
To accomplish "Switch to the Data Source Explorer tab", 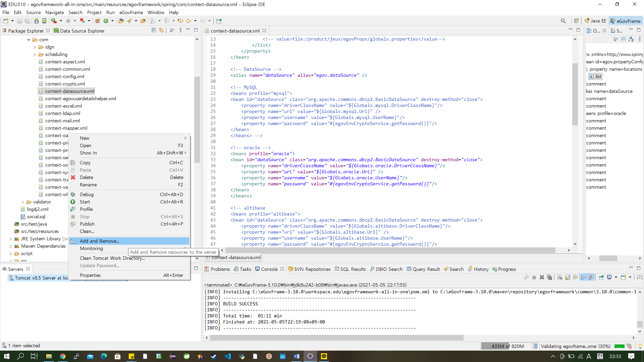I will coord(82,31).
